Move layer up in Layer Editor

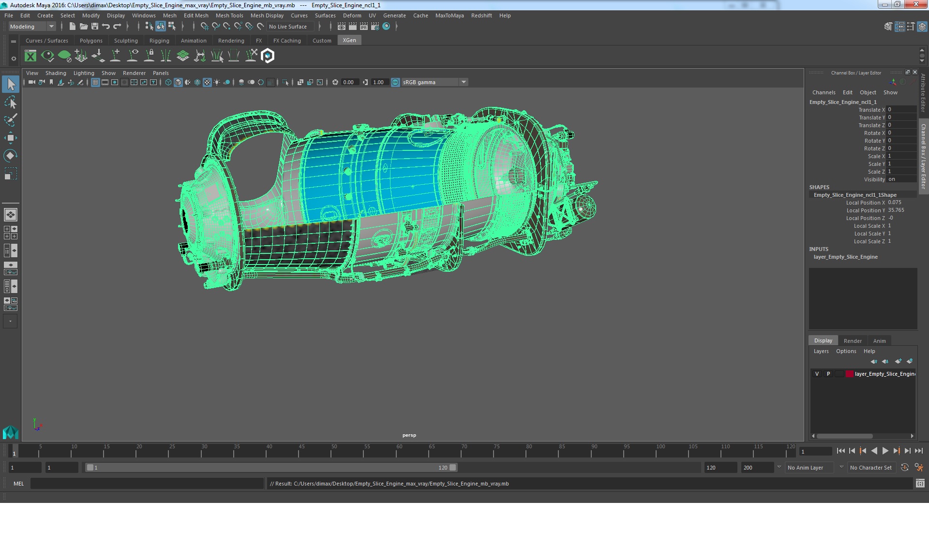(x=873, y=361)
